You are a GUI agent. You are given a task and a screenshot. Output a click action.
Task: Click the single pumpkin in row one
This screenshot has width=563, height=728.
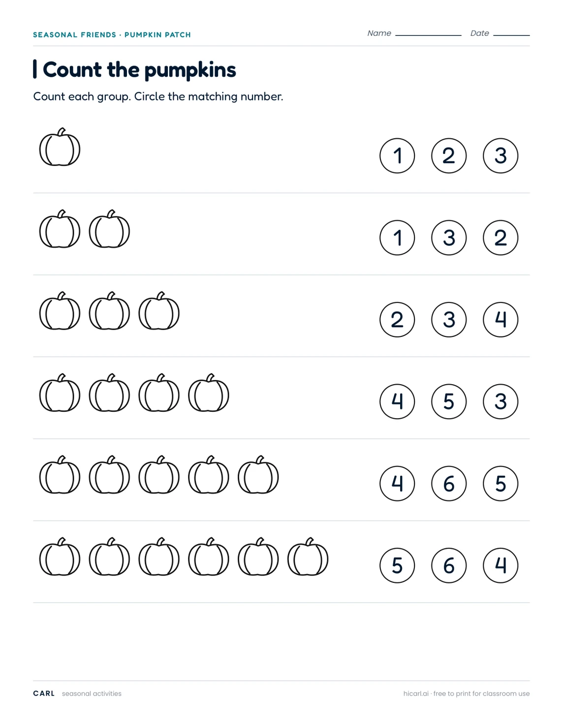click(x=60, y=147)
